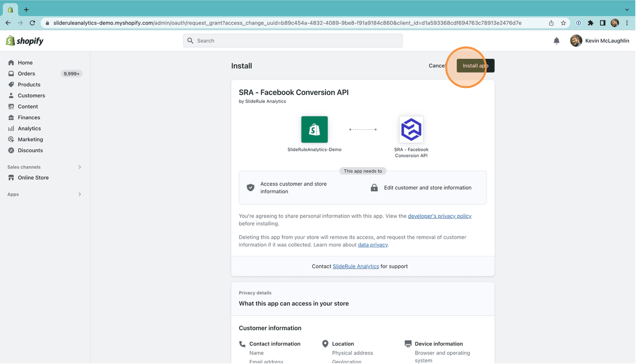Bookmark this page with the star icon
Viewport: 636px width, 364px height.
pos(563,23)
